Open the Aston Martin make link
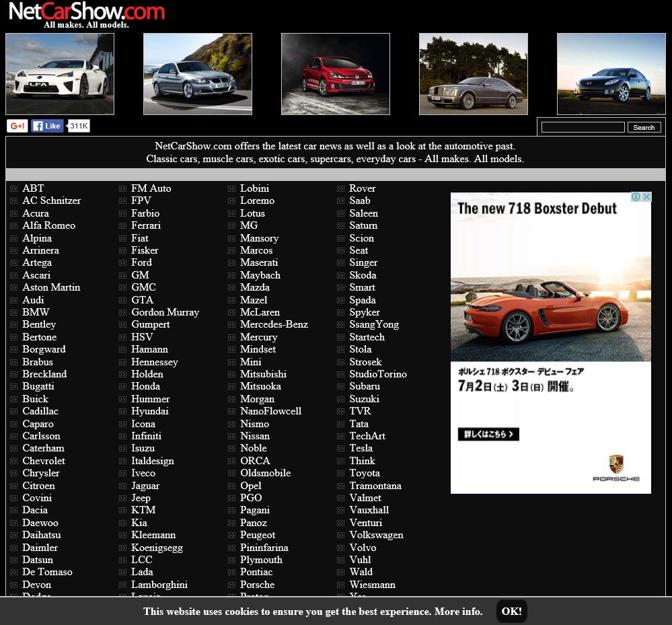This screenshot has width=672, height=625. pos(51,287)
